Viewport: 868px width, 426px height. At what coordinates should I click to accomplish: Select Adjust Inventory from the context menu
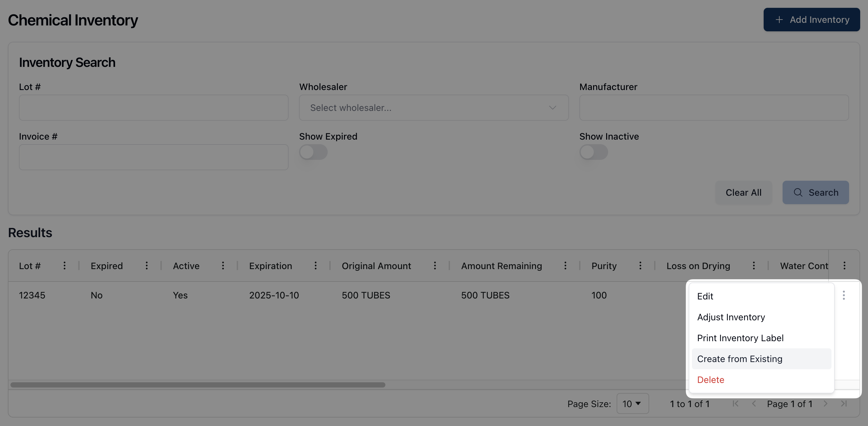coord(731,317)
